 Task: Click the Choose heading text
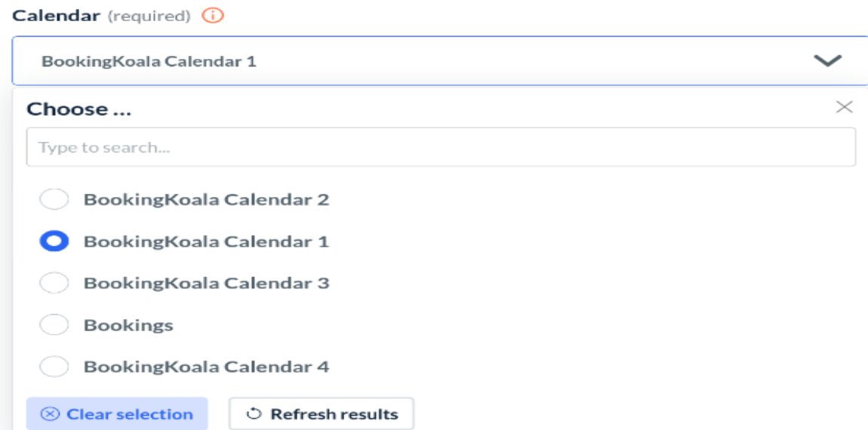(x=78, y=109)
